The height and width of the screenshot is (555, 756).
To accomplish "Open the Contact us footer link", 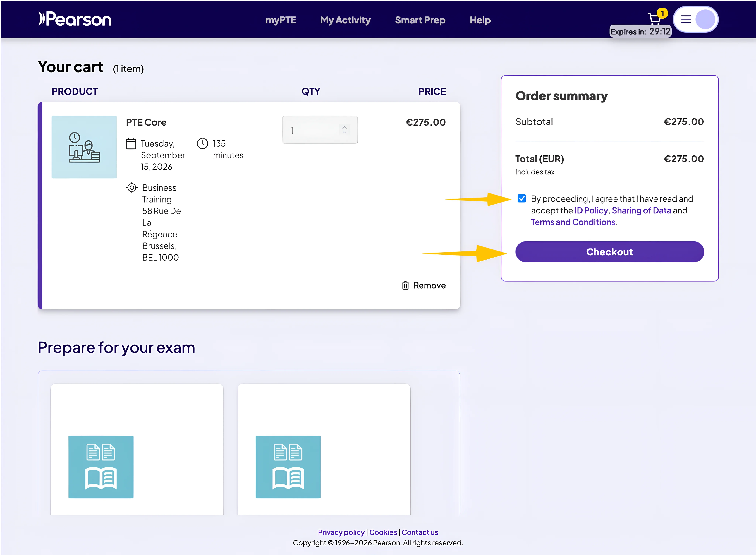I will 420,532.
